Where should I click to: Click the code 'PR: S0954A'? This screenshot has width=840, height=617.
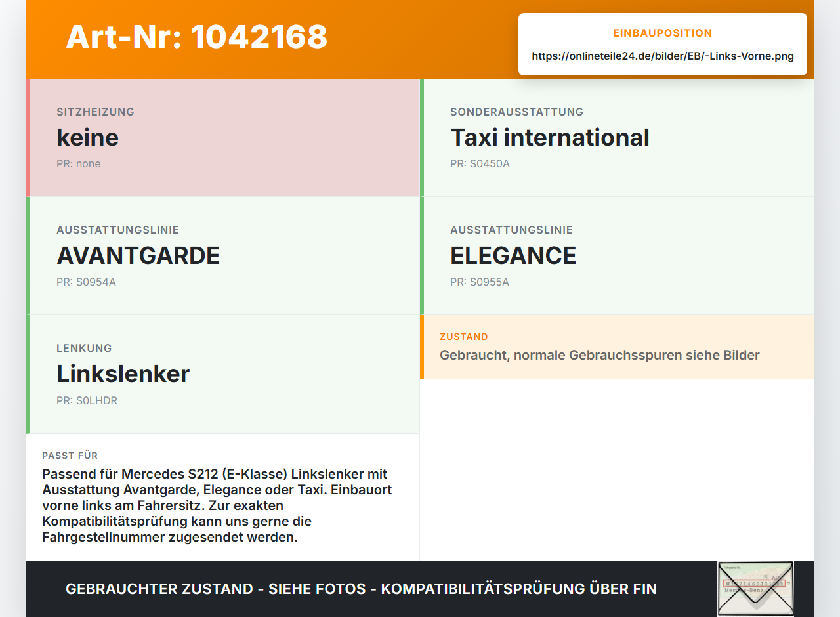pos(86,282)
